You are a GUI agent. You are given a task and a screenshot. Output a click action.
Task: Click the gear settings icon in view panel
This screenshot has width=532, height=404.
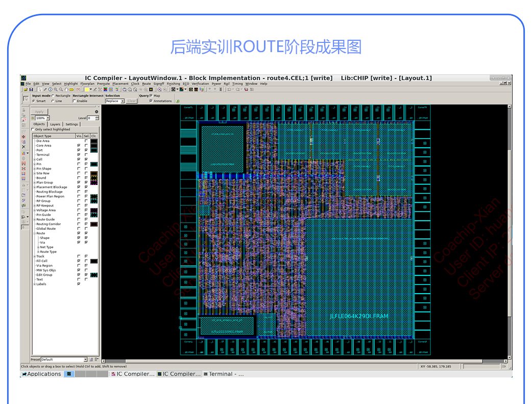click(x=96, y=112)
